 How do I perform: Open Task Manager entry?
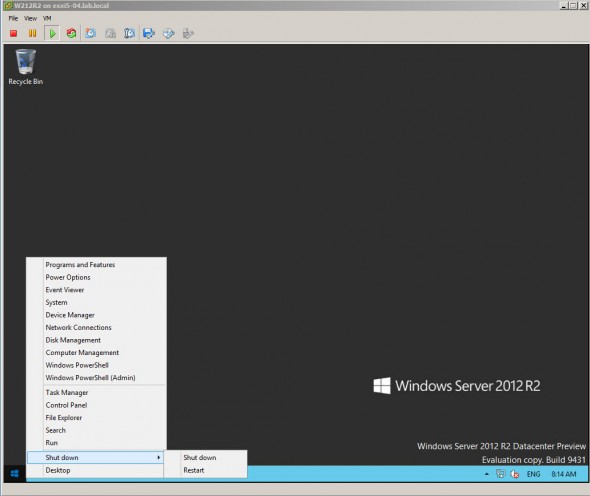click(96, 393)
